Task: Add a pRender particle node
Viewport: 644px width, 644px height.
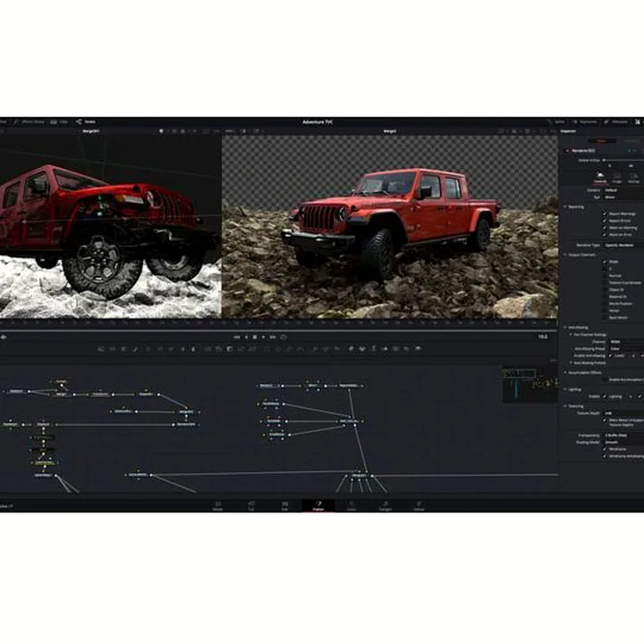Action: click(337, 349)
